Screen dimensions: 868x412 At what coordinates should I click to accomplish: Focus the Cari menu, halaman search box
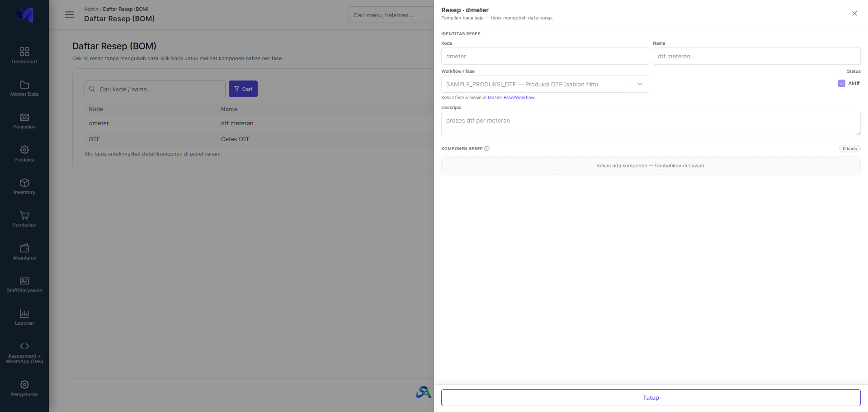391,15
